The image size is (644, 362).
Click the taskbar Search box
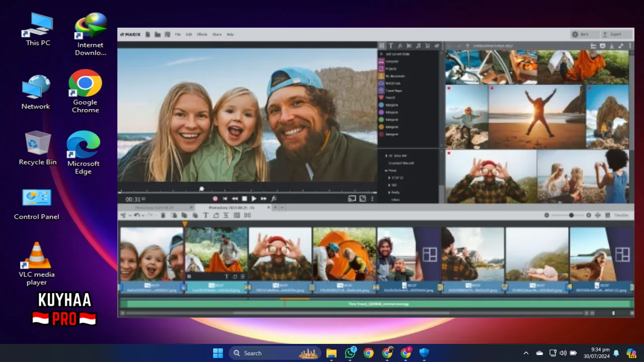pyautogui.click(x=275, y=353)
